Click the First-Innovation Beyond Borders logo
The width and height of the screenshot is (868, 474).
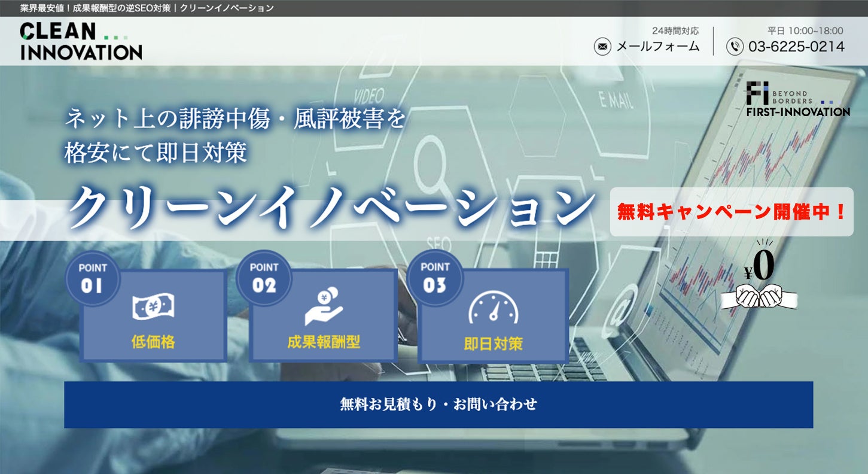tap(798, 99)
